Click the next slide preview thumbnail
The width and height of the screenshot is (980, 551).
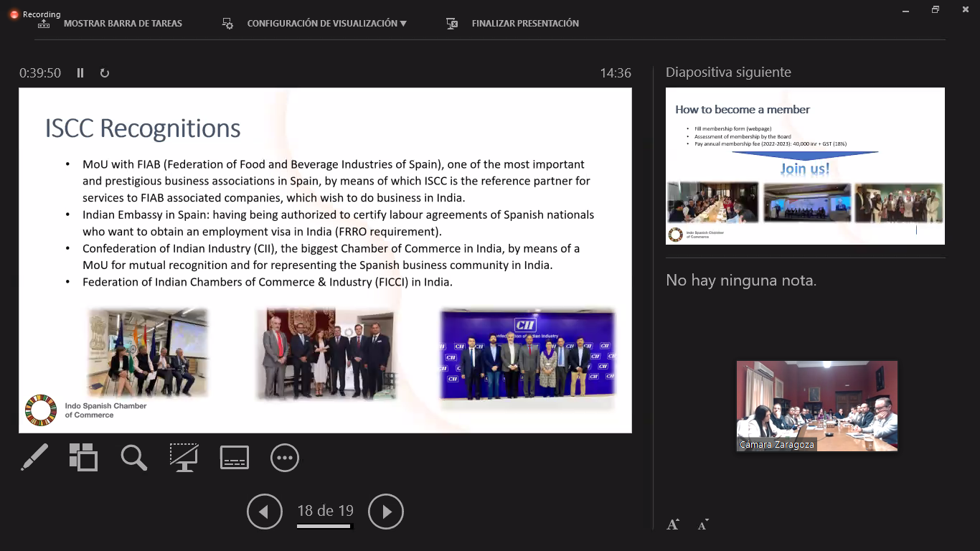805,166
